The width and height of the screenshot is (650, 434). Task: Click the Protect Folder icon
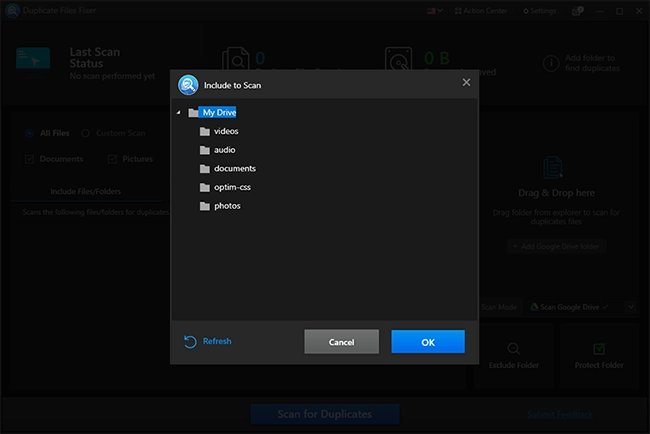pos(599,349)
